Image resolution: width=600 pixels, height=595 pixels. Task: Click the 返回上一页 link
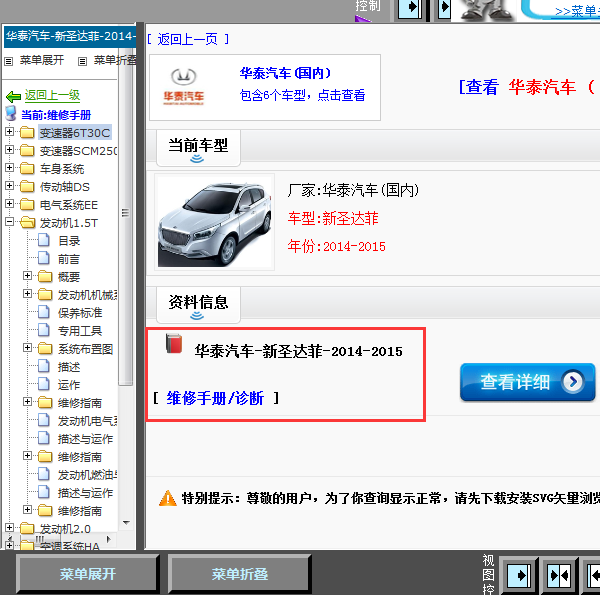[188, 39]
